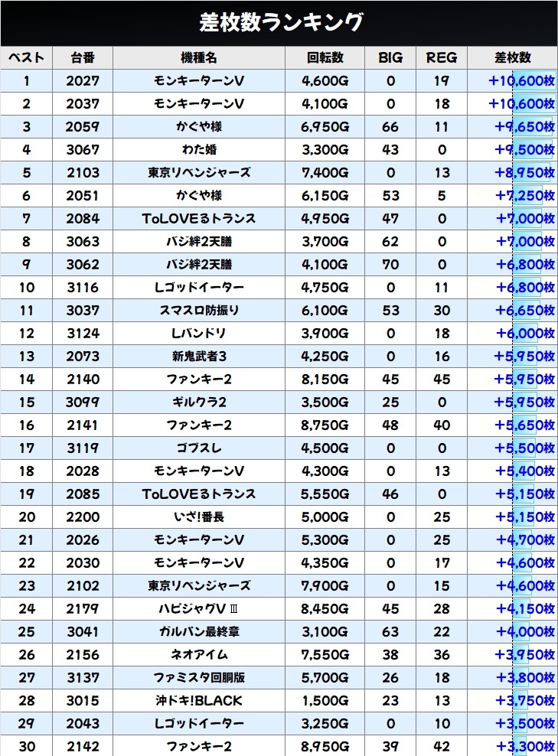Select 7,400G spin count for 東京リベンジャーズ
558x756 pixels.
(x=325, y=173)
